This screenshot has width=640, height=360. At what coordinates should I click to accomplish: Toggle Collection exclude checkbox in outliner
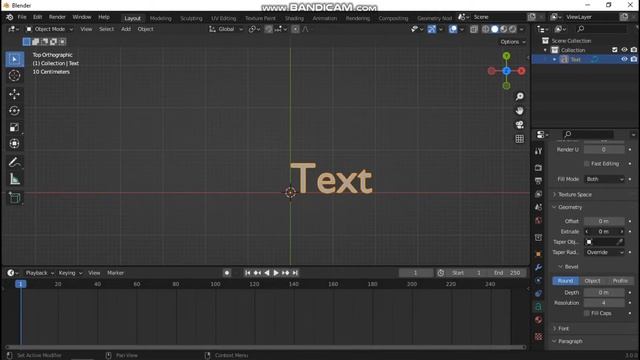(615, 50)
